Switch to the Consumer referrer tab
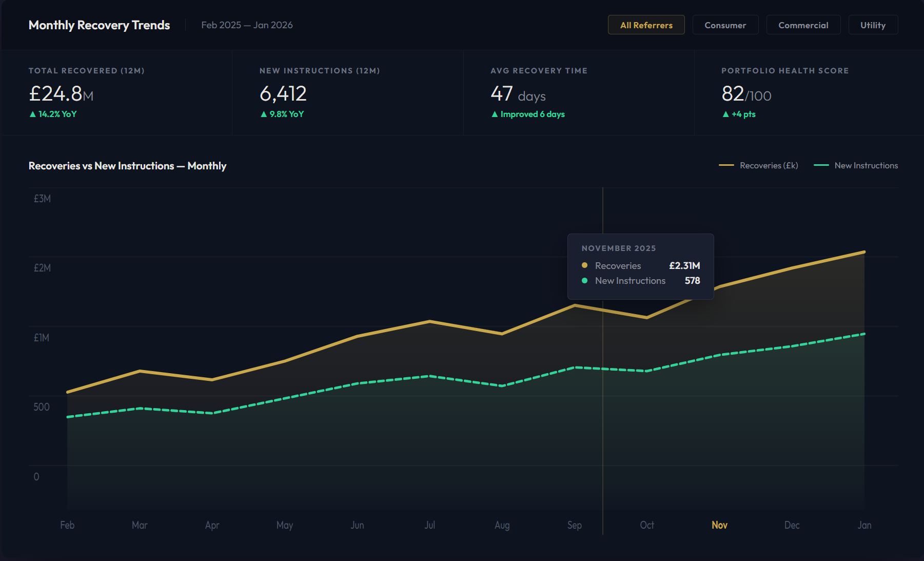Viewport: 924px width, 561px height. coord(725,25)
